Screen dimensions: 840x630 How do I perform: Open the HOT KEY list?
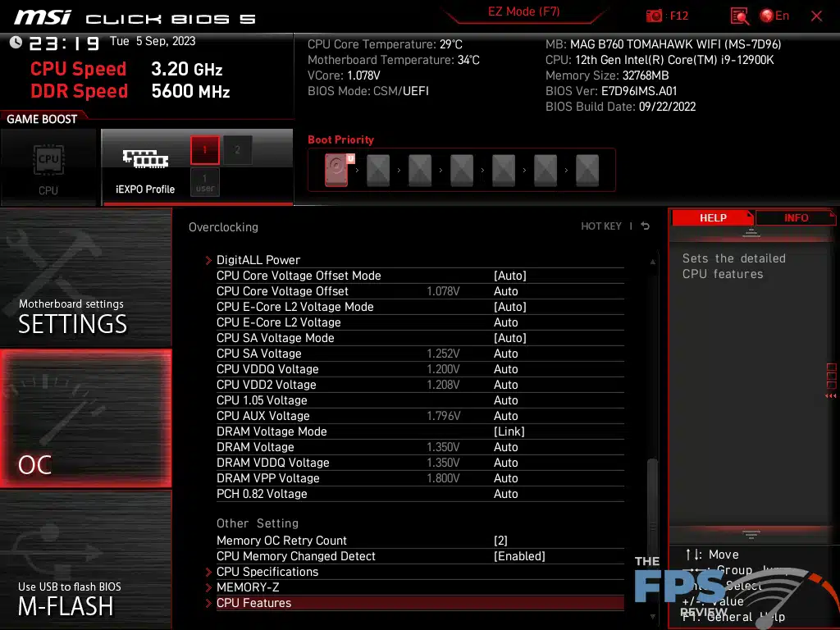coord(601,226)
